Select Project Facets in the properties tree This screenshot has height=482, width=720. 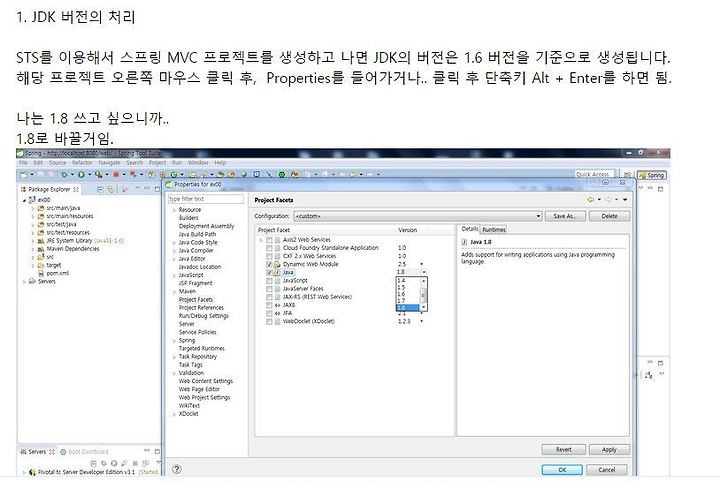pyautogui.click(x=196, y=299)
